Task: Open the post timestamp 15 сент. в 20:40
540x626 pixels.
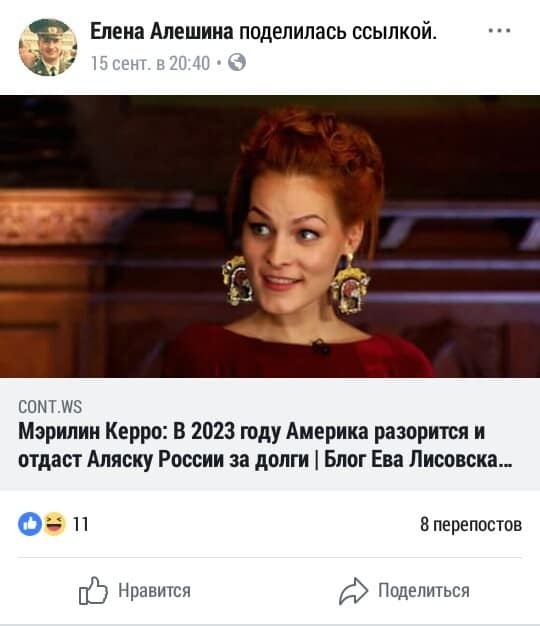Action: click(150, 63)
